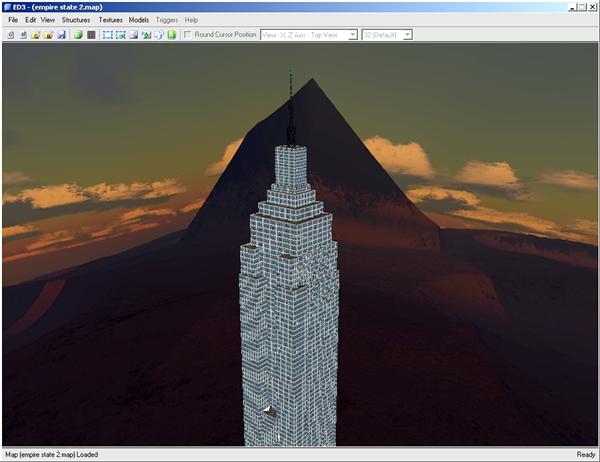Open the Help menu
The width and height of the screenshot is (600, 462).
tap(191, 20)
